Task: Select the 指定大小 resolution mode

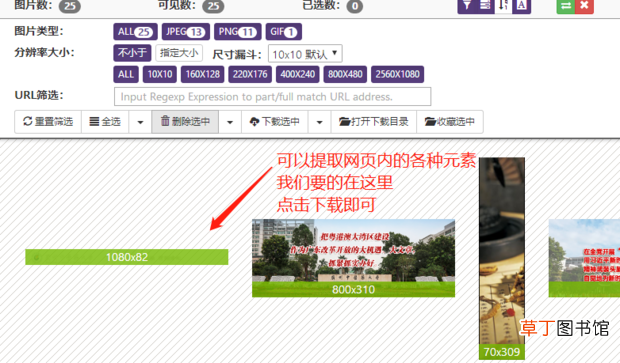Action: pyautogui.click(x=179, y=53)
